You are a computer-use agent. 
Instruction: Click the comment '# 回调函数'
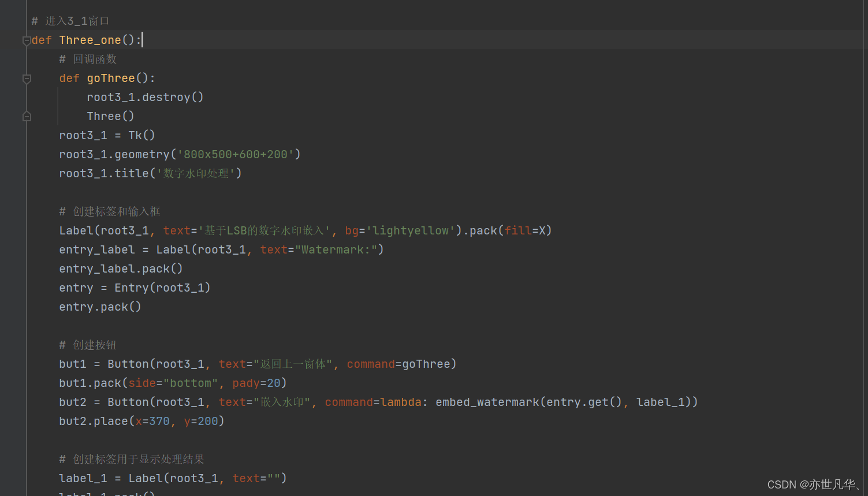[88, 59]
